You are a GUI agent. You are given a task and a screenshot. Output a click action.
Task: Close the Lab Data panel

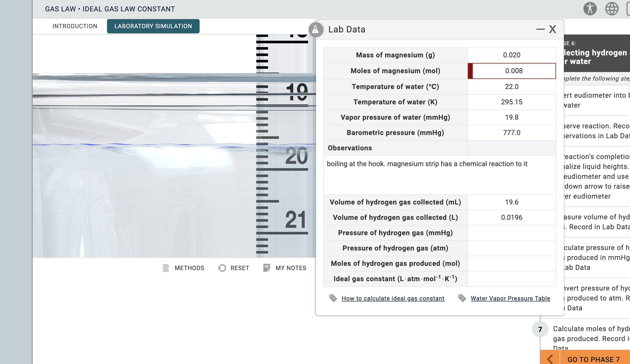tap(552, 29)
